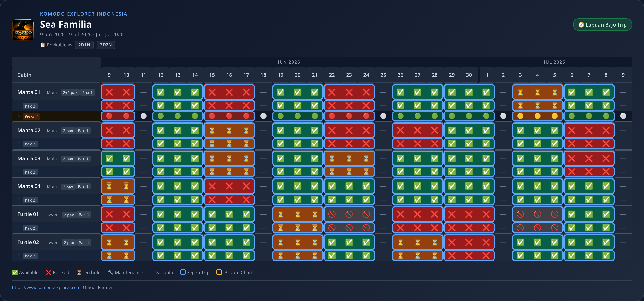
Task: Click available check for Turtle 02 Pax 2 on Jul 8
Action: pos(606,255)
